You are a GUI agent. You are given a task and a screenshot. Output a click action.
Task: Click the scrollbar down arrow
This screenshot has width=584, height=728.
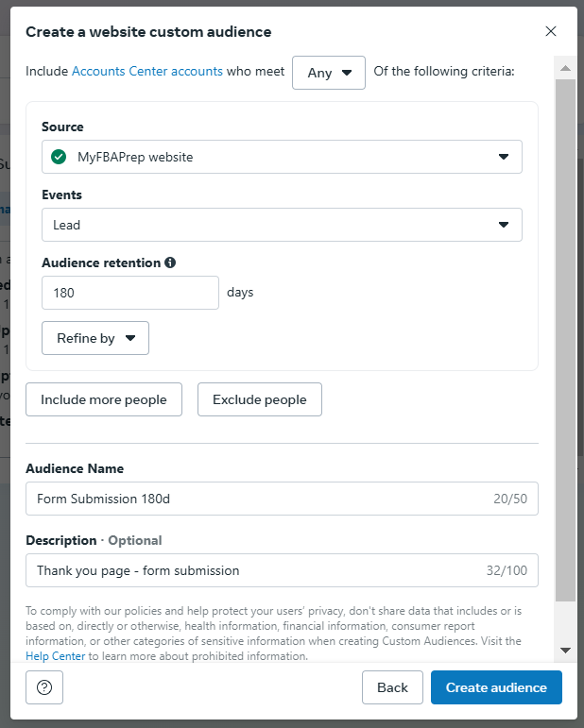click(565, 651)
